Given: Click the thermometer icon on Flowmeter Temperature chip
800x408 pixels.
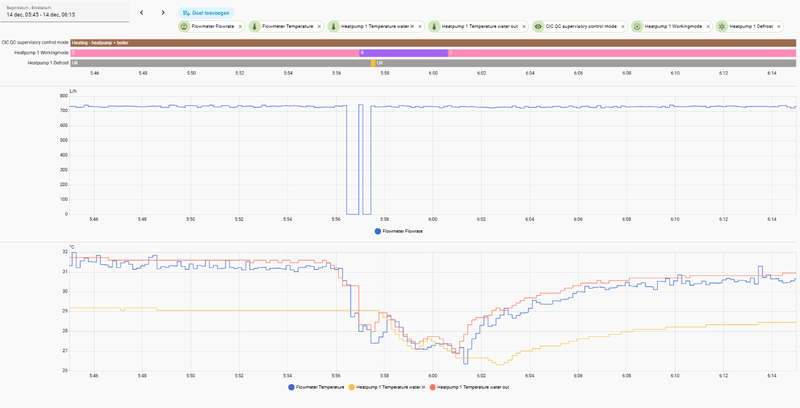Looking at the screenshot, I should (254, 27).
